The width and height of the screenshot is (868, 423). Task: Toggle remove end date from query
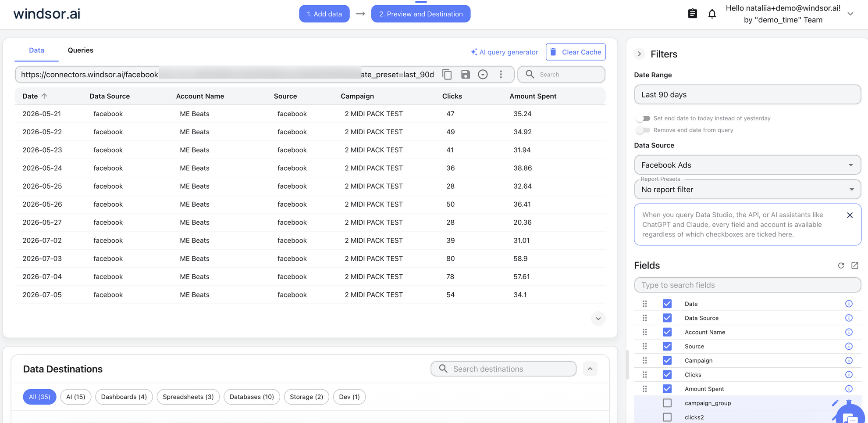[x=643, y=130]
